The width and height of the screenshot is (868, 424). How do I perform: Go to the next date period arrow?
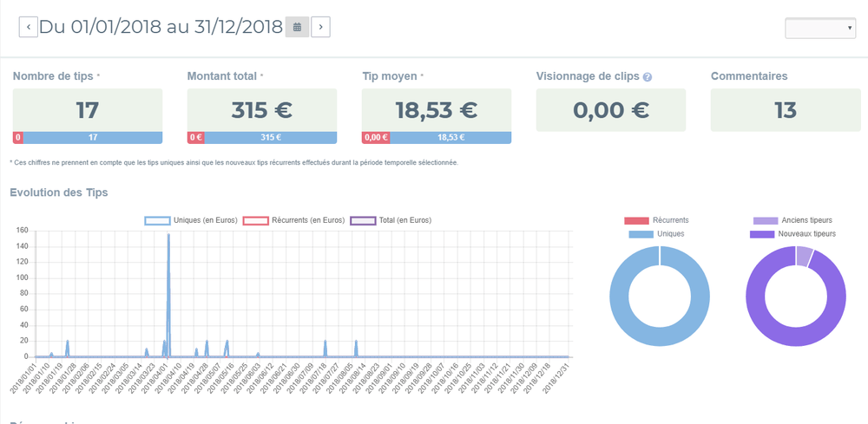point(320,27)
